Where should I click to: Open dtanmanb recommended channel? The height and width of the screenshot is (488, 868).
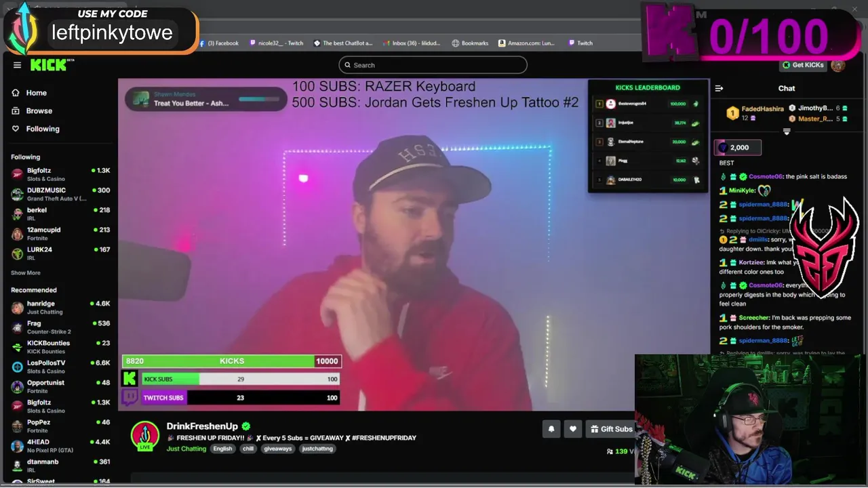point(60,465)
